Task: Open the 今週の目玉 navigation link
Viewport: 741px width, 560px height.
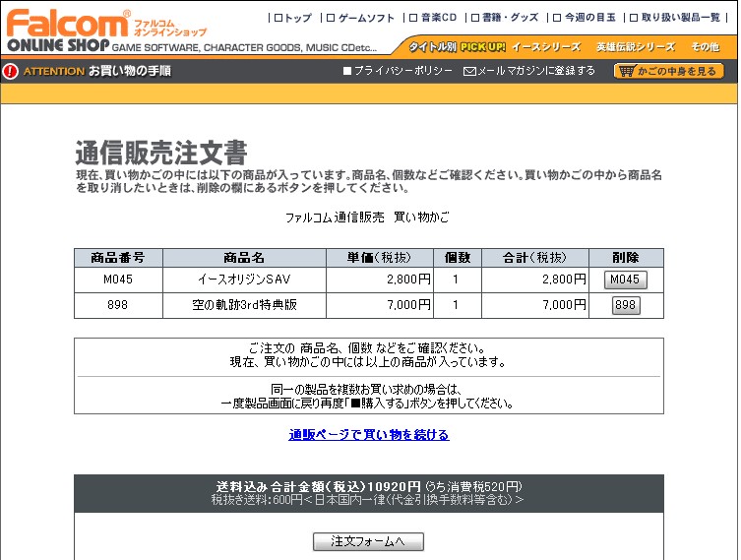Action: (585, 18)
